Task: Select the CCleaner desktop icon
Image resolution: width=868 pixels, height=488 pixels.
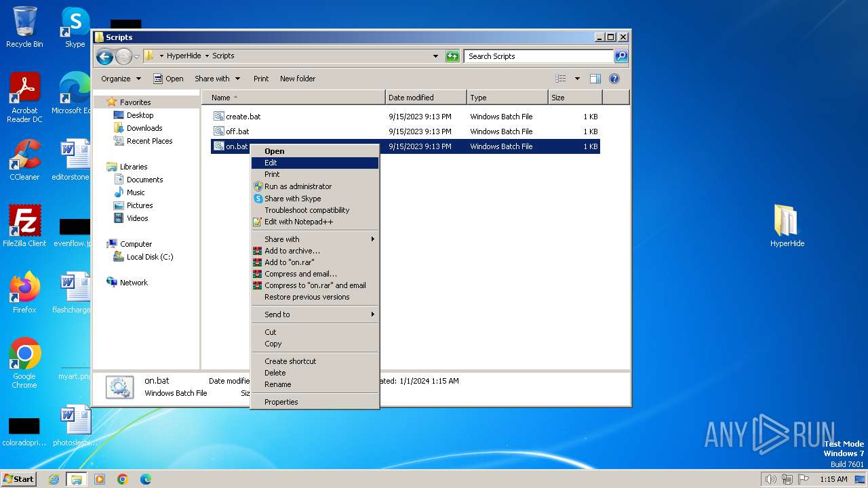Action: tap(24, 160)
